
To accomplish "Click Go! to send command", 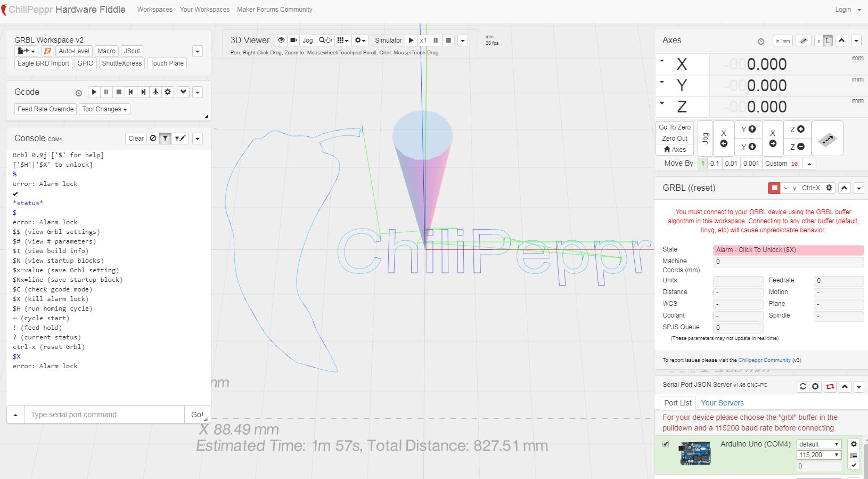I will click(197, 415).
